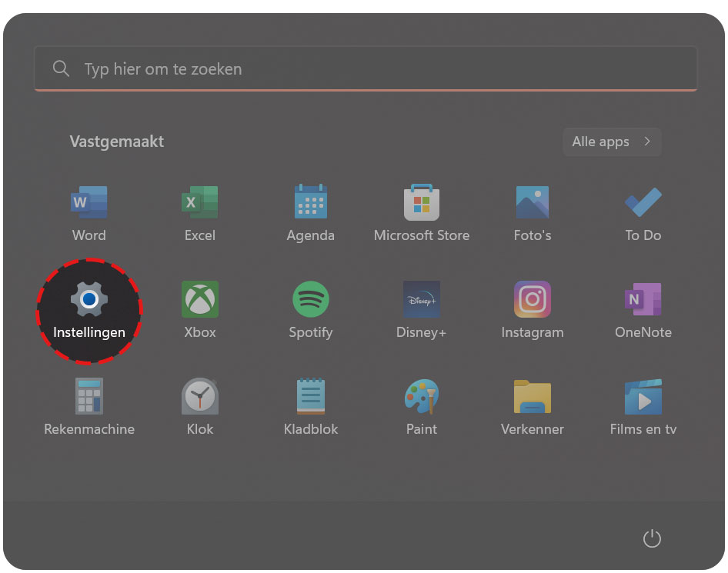Launch Excel from pinned apps
The height and width of the screenshot is (573, 728).
(x=200, y=203)
